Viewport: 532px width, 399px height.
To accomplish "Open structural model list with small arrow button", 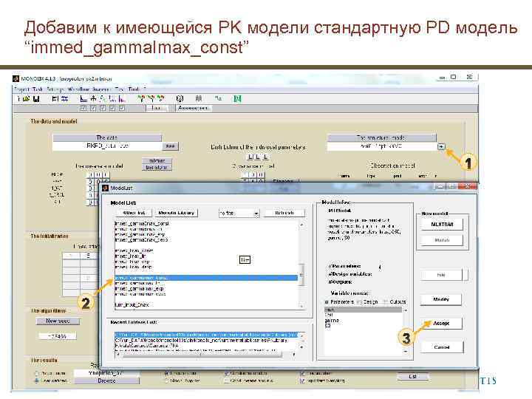I will (x=440, y=146).
